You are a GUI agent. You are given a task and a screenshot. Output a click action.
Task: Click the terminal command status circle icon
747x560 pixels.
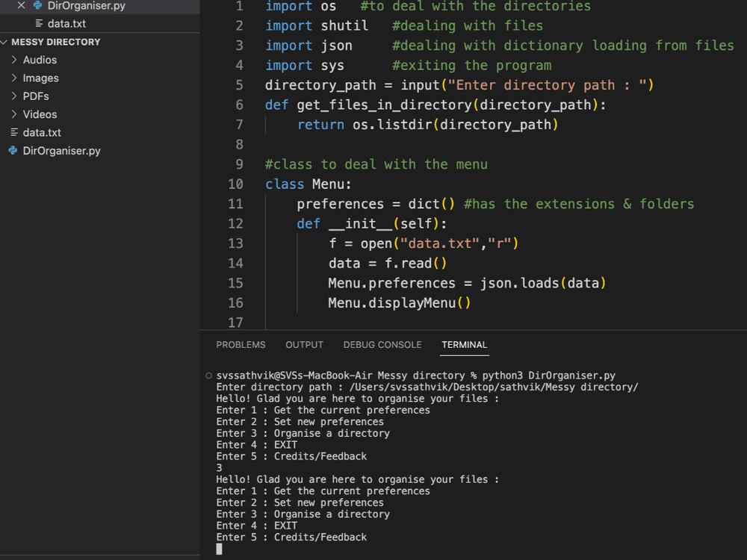coord(208,376)
